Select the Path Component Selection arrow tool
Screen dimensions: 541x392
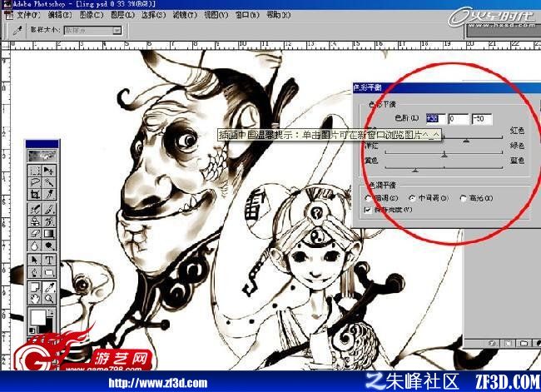point(34,260)
